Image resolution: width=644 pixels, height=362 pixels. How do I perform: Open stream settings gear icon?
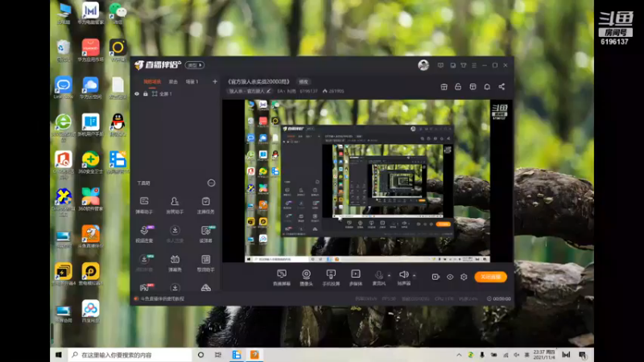tap(464, 277)
